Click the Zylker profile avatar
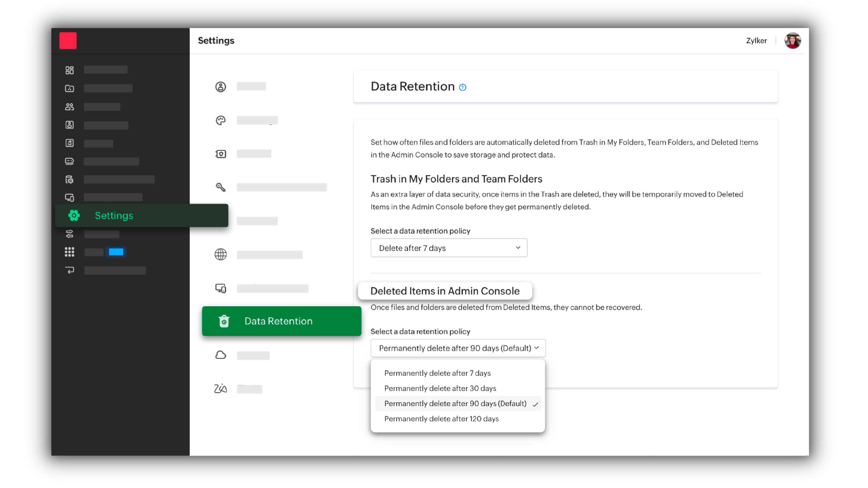The image size is (868, 488). pos(793,40)
